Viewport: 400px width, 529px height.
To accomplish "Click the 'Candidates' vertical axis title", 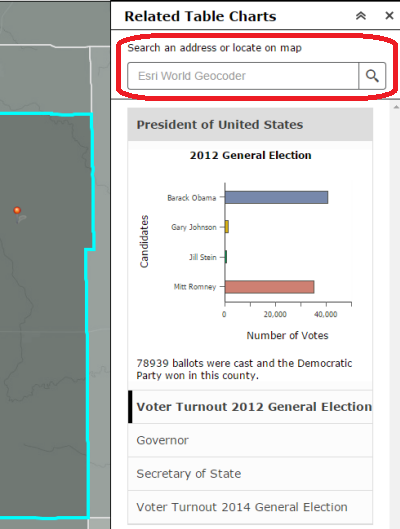I will pyautogui.click(x=144, y=242).
